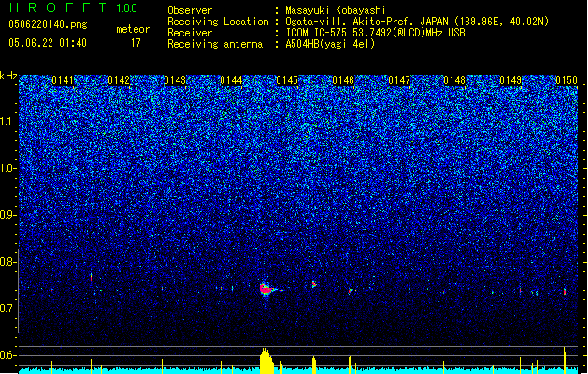This screenshot has height=374, width=588.
Task: Click the 0141 time marker
Action: (63, 80)
